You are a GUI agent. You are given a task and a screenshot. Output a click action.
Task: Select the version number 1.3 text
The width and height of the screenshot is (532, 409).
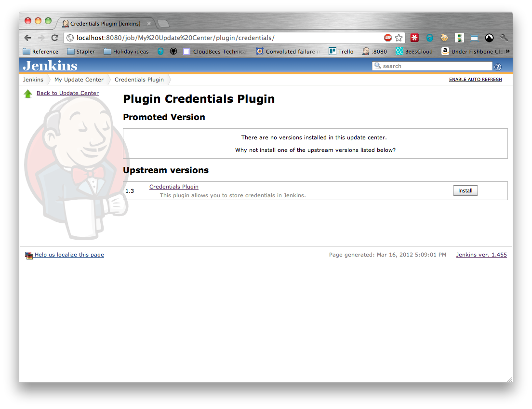point(130,191)
